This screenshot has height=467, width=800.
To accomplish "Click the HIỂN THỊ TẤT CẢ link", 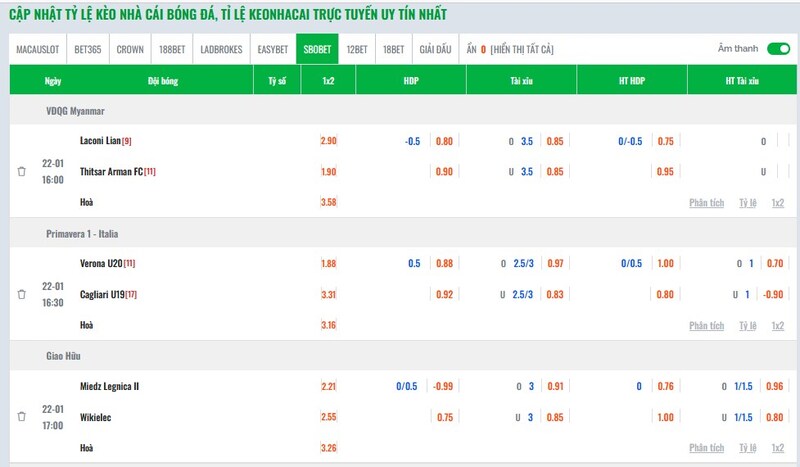I will point(521,49).
